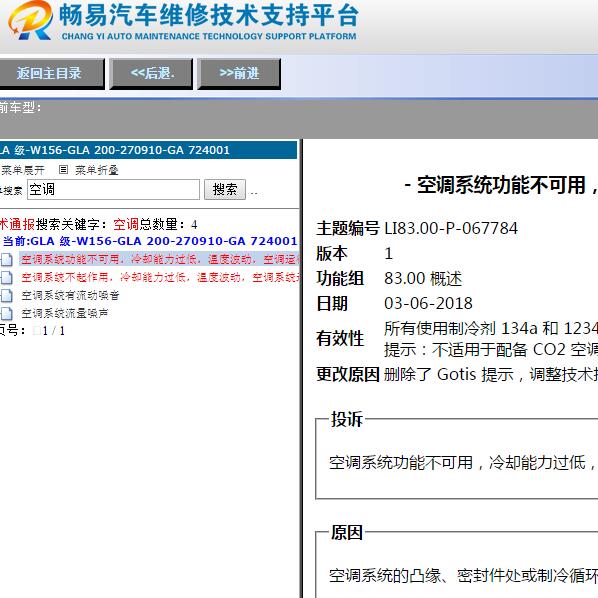The height and width of the screenshot is (598, 598).
Task: Expand the menu via 菜单展开
Action: (22, 170)
